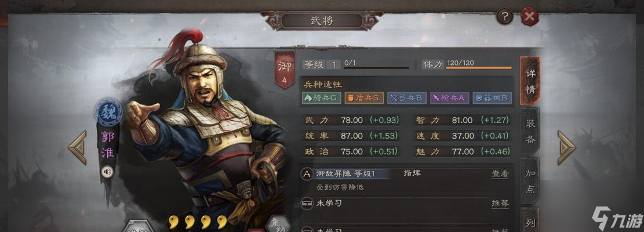Open the question mark help icon

pyautogui.click(x=504, y=17)
